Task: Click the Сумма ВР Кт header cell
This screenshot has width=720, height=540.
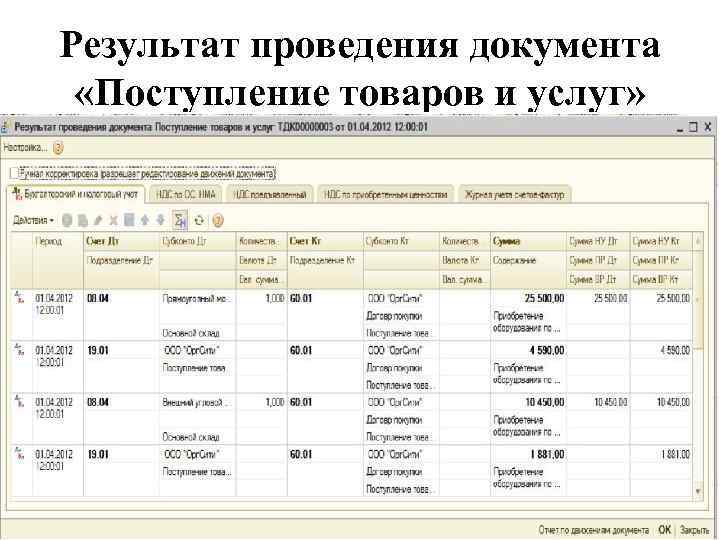Action: coord(661,279)
